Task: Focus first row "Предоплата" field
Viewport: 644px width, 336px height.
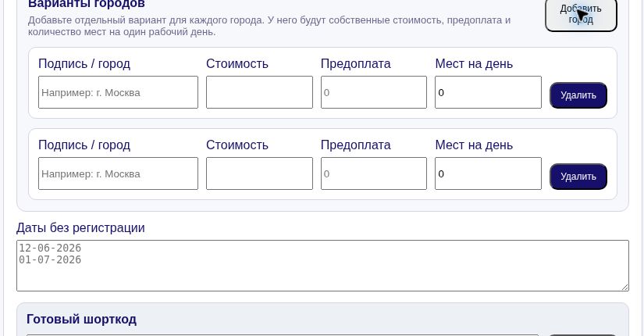Action: point(374,92)
